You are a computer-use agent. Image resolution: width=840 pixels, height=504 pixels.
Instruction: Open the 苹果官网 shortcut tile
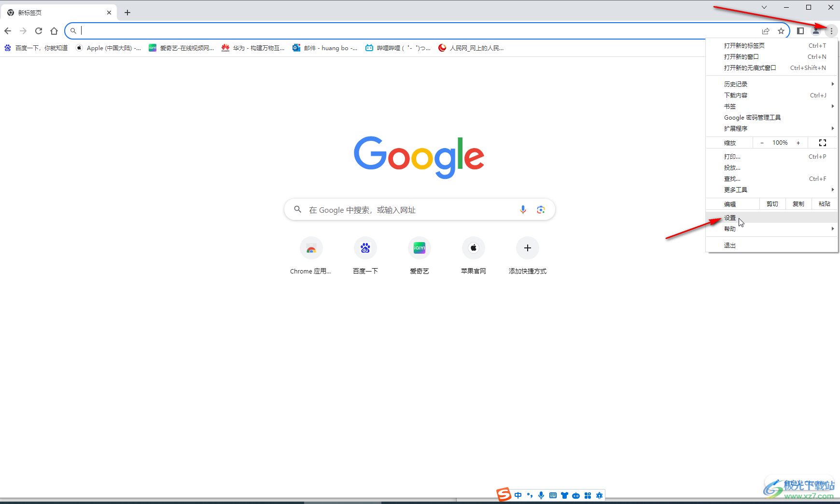click(x=474, y=256)
